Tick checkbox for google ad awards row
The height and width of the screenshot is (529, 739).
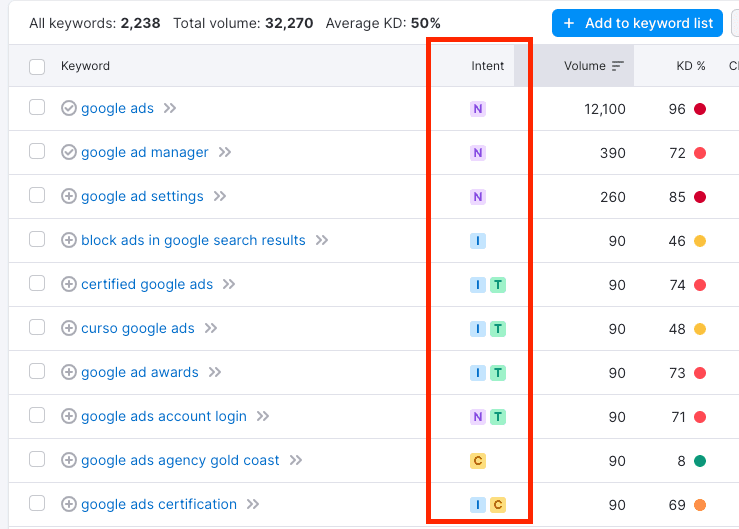pos(37,372)
